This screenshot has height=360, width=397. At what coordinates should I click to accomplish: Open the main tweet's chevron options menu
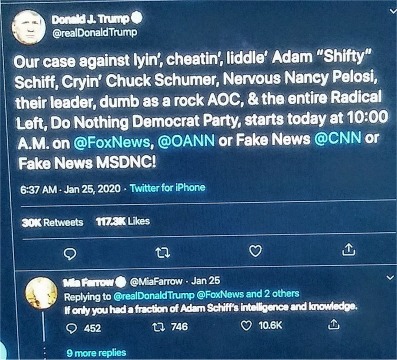393,11
